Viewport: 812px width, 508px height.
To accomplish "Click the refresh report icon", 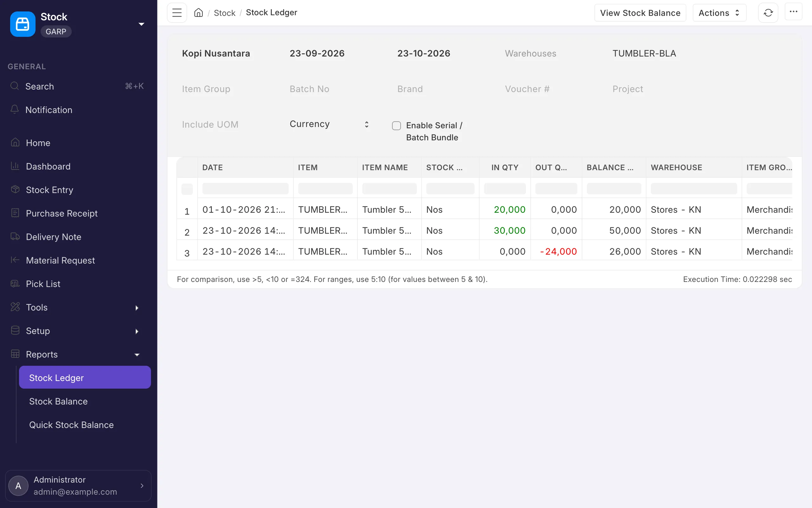I will click(x=768, y=13).
